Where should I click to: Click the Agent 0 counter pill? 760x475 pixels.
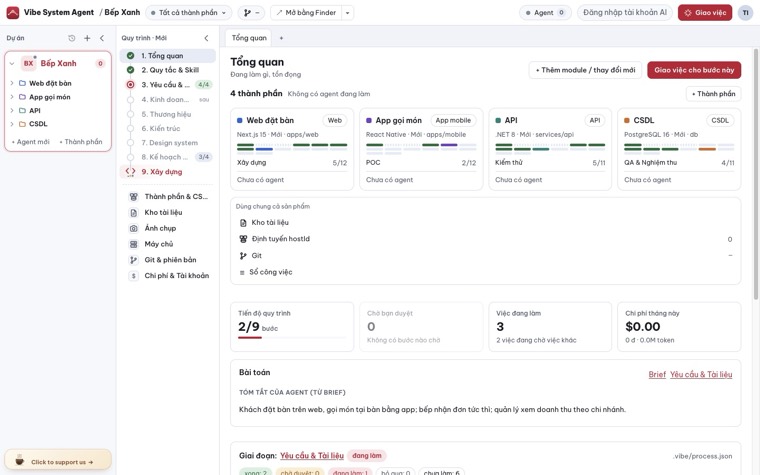[545, 13]
